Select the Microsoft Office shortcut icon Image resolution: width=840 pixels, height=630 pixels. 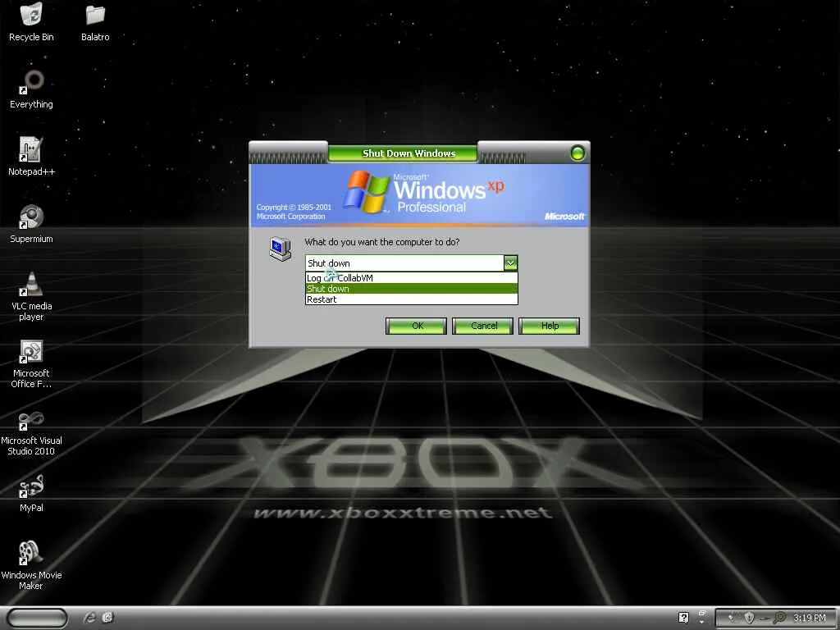[32, 363]
